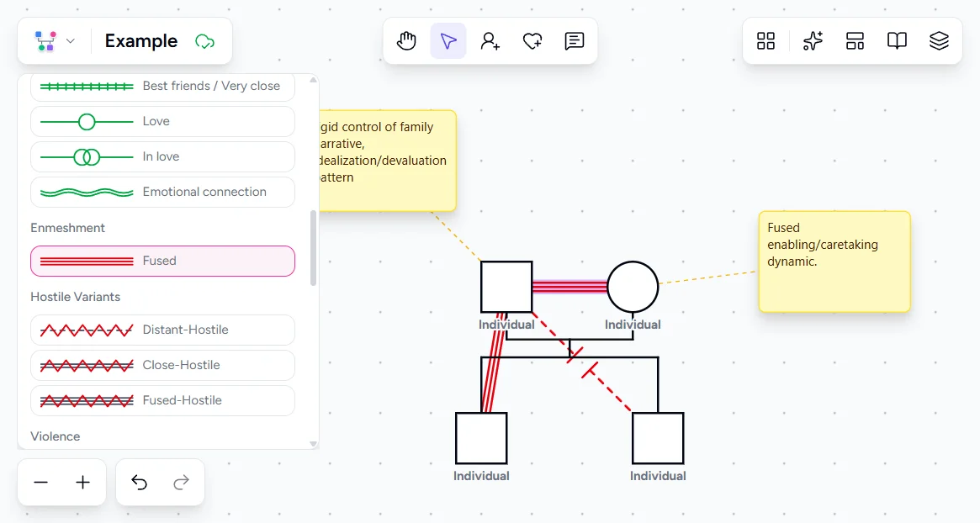Click the Example document title
Screen dimensions: 980x523
[141, 41]
